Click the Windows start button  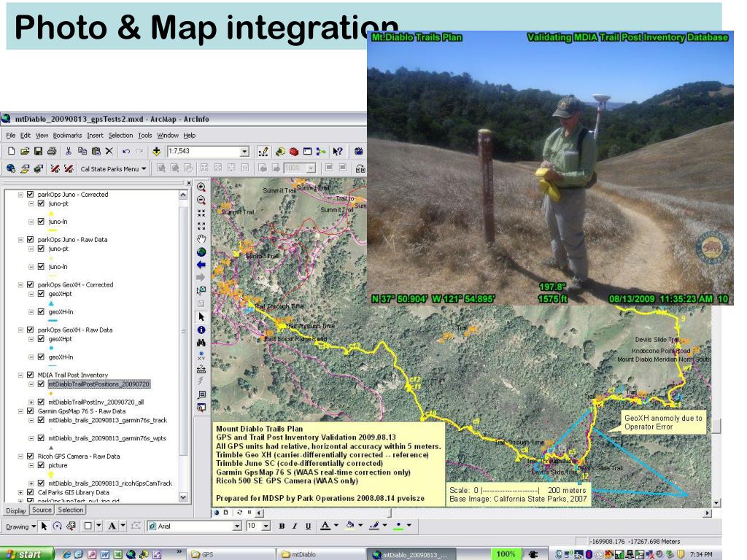coord(27,554)
